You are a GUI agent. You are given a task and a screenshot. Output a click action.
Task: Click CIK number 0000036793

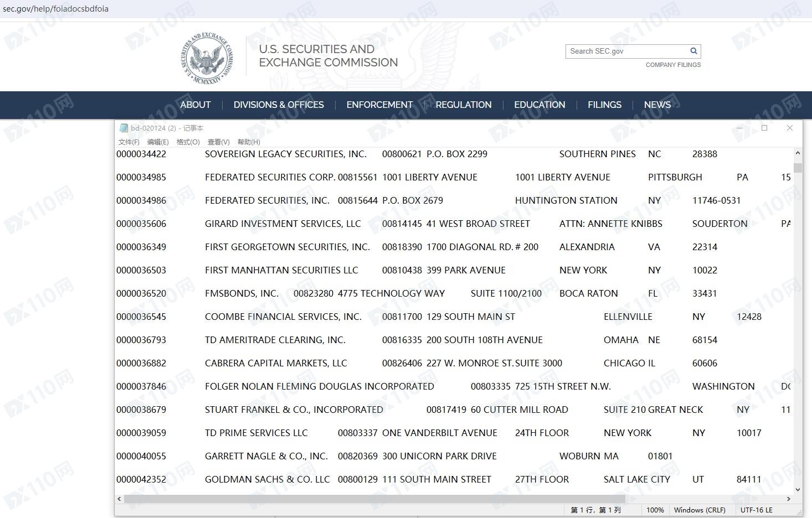click(141, 340)
